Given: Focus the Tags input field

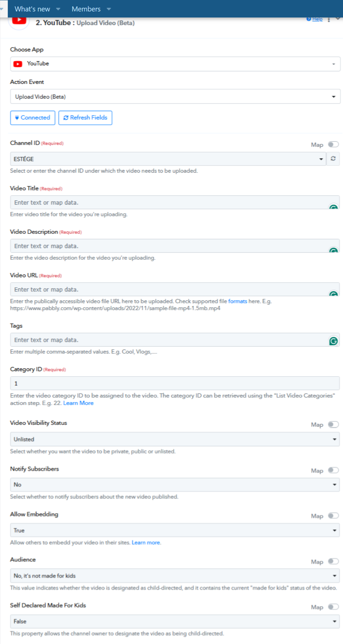Looking at the screenshot, I should coord(175,339).
